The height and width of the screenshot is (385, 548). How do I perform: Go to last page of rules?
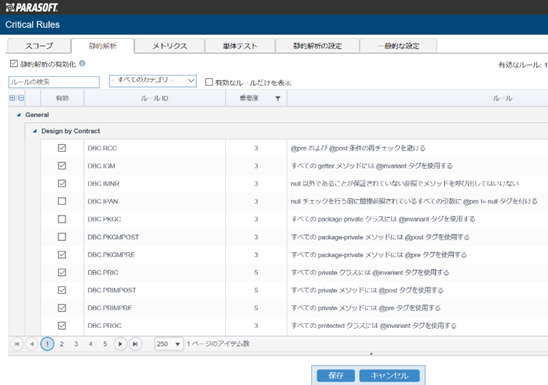coord(135,344)
